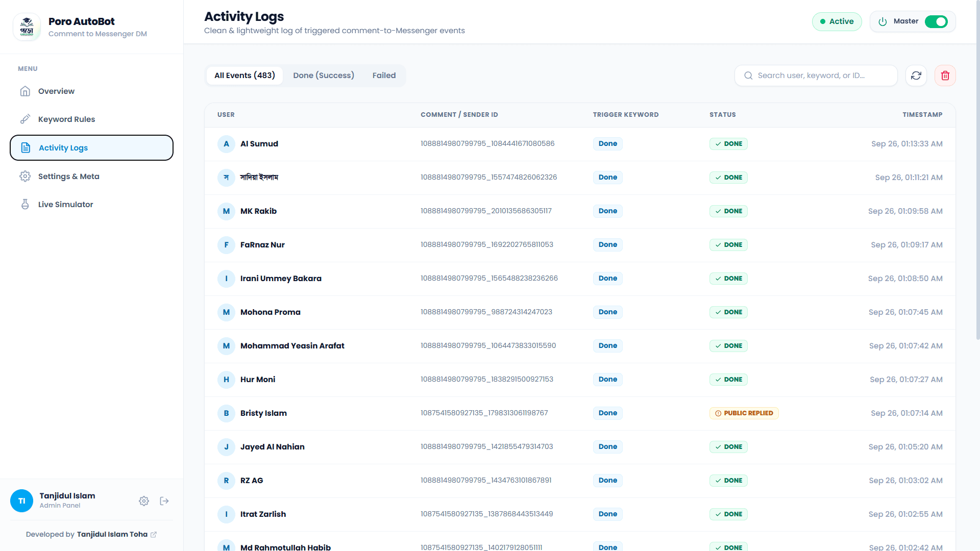Image resolution: width=980 pixels, height=551 pixels.
Task: Click the Activity Logs document icon
Action: click(x=26, y=148)
